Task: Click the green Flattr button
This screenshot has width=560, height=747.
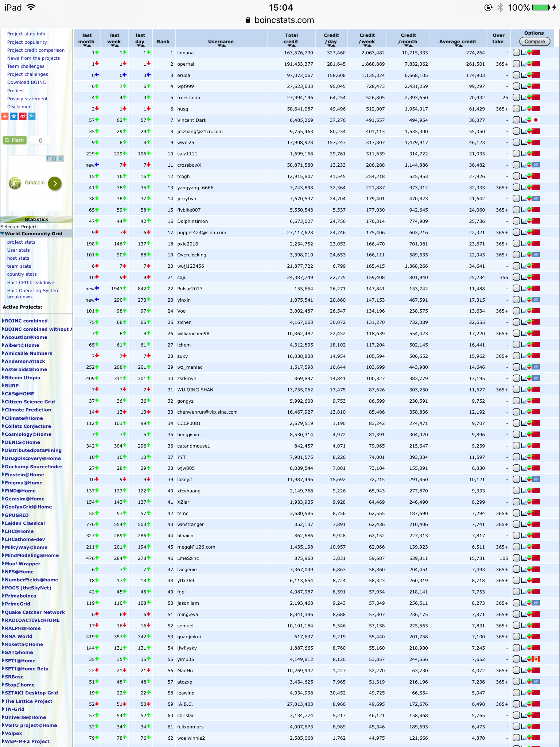Action: (x=15, y=140)
